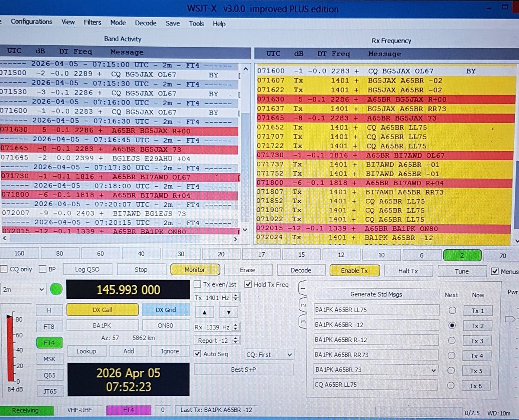Image resolution: width=519 pixels, height=420 pixels.
Task: Select the 160 meter band button
Action: click(19, 254)
